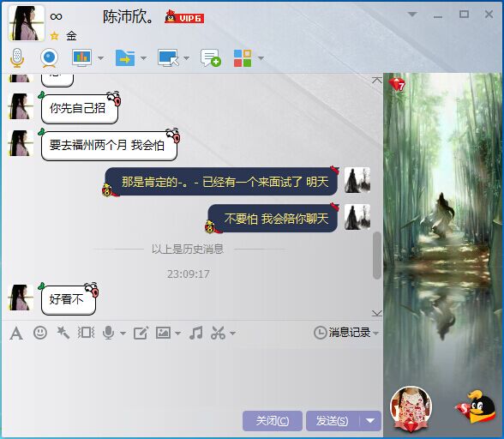504x439 pixels.
Task: Expand the send options arrow beside 发送
Action: [370, 421]
